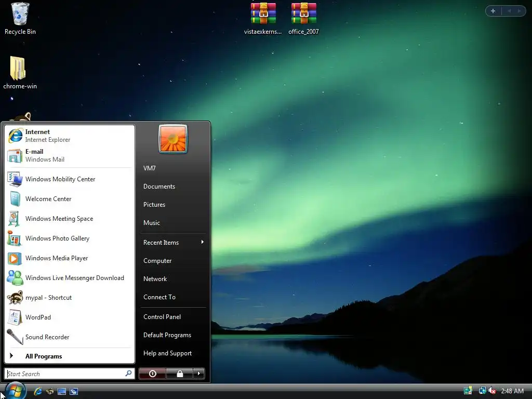Click the 2:48 AM clock
The height and width of the screenshot is (399, 532).
point(512,391)
